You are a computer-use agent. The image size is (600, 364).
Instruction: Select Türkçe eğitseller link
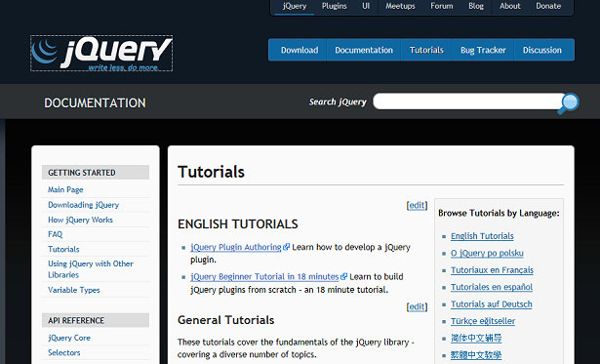coord(483,321)
